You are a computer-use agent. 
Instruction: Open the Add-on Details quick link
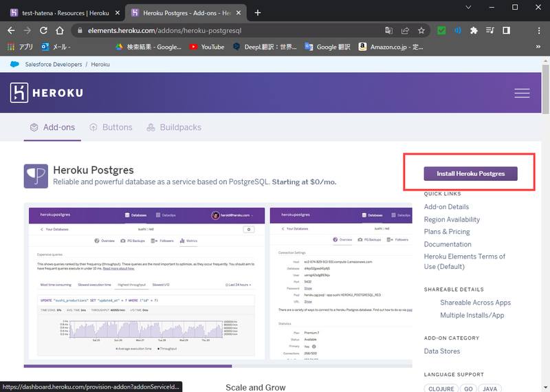pyautogui.click(x=446, y=207)
